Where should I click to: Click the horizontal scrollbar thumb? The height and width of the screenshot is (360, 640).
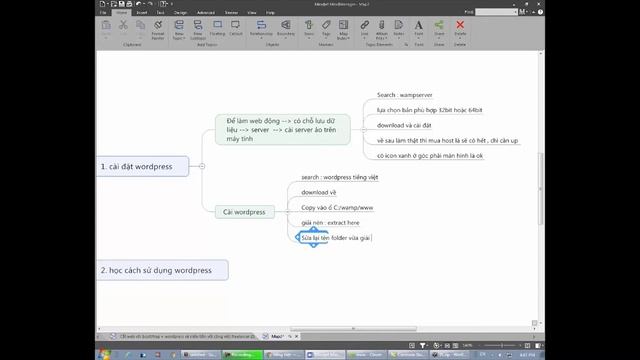353,329
